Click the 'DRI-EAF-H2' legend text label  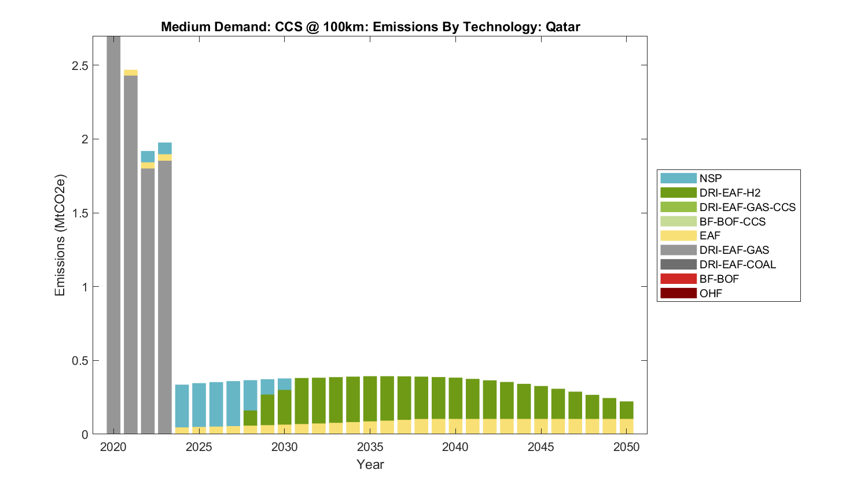tap(730, 193)
